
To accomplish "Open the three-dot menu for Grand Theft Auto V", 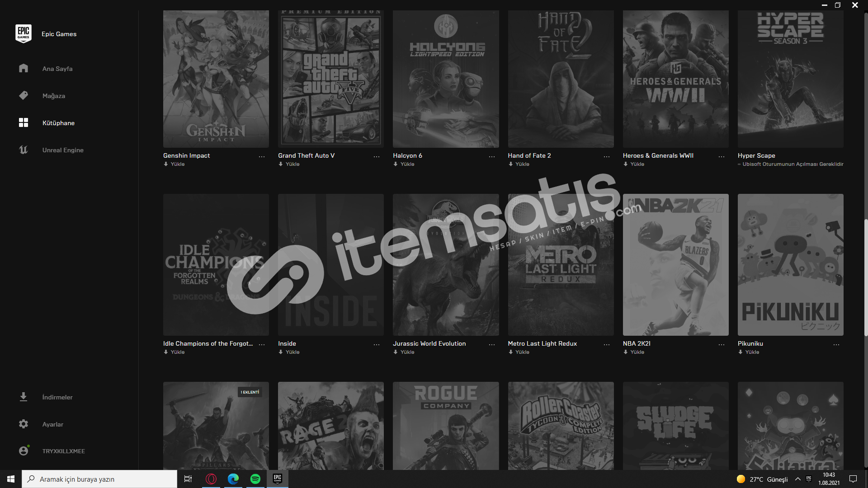I will (377, 157).
